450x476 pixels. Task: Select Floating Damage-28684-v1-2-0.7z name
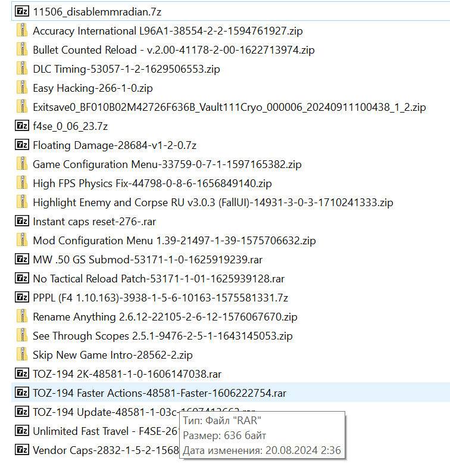click(115, 145)
